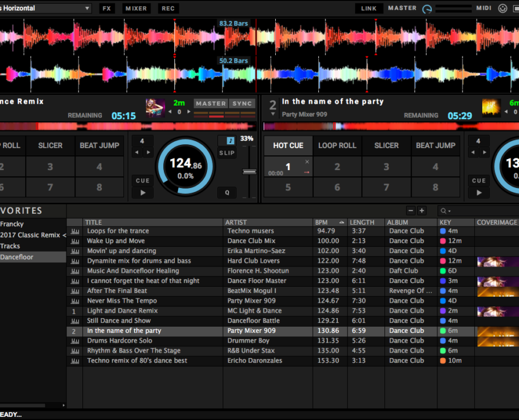Open the Horizontal layout dropdown
This screenshot has height=420, width=519.
tap(45, 8)
